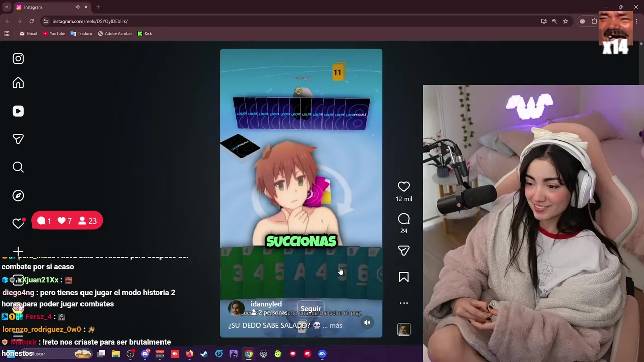Click idannyled's profile avatar
The width and height of the screenshot is (644, 362).
point(236,308)
